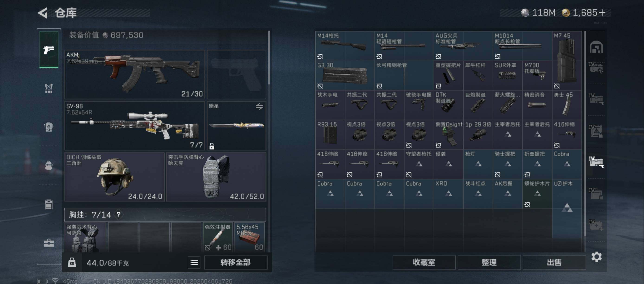Toggle the swap arrows on the 暗星 knife slot

(260, 106)
